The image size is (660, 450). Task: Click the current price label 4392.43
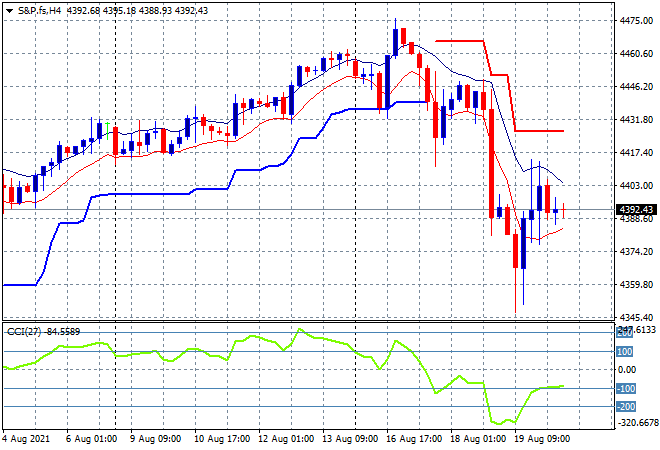(636, 210)
